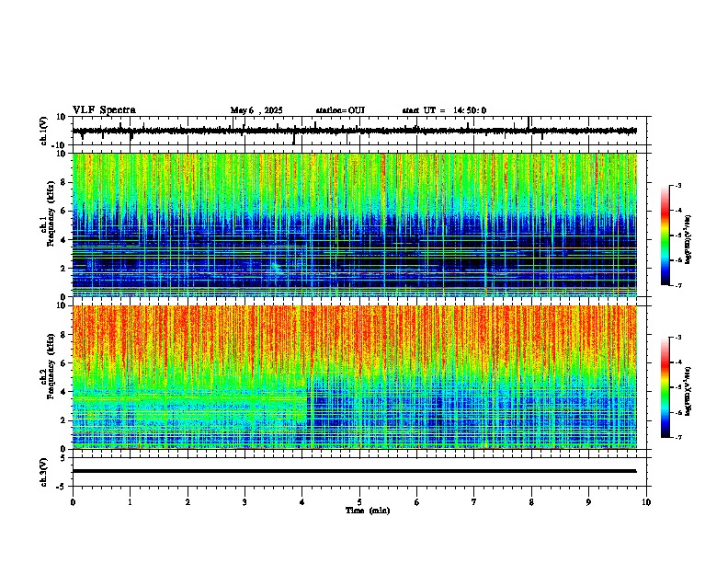
Task: Click the ch.2 "Frequency (kHz)" axis label
Action: pos(51,366)
